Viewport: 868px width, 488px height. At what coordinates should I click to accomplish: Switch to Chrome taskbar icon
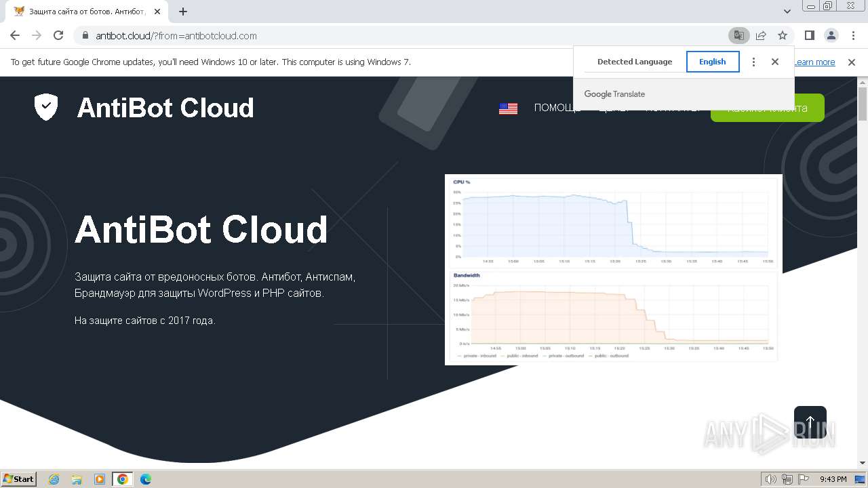[x=123, y=479]
